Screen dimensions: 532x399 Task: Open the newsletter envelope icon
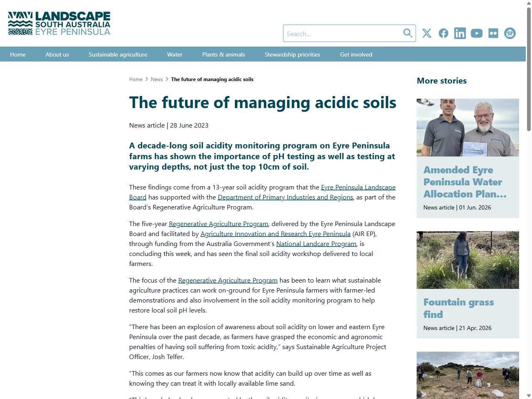point(510,33)
